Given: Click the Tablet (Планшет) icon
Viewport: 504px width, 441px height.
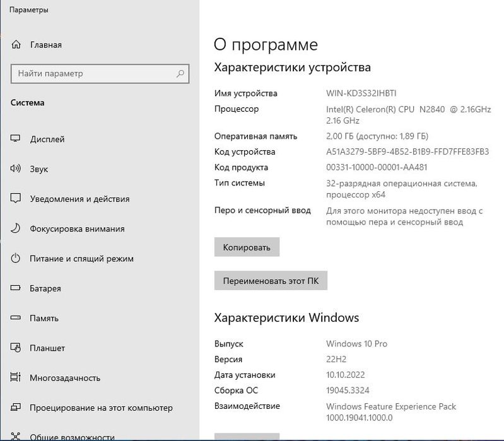Looking at the screenshot, I should (x=16, y=348).
